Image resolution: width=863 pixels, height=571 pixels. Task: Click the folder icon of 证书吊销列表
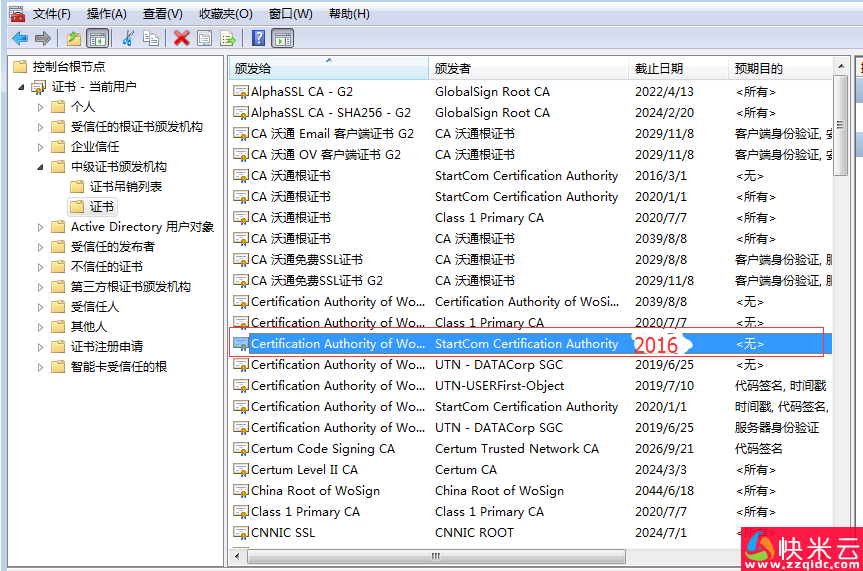tap(78, 187)
